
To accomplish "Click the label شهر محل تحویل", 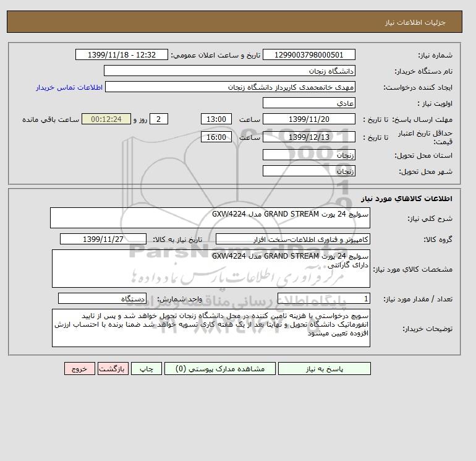I will coord(425,171).
